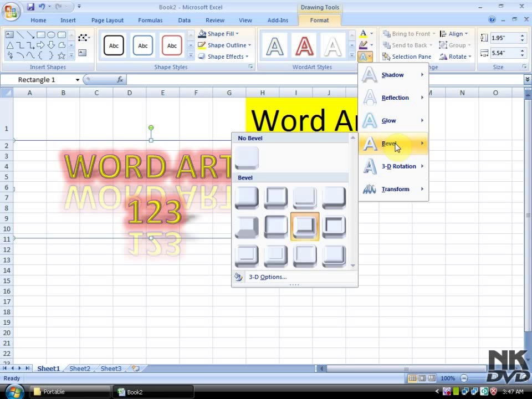
Task: Click the formula bar input
Action: pyautogui.click(x=325, y=80)
